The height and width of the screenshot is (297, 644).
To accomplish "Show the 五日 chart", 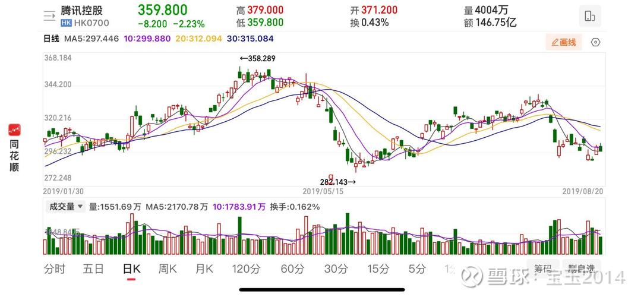I will [93, 268].
